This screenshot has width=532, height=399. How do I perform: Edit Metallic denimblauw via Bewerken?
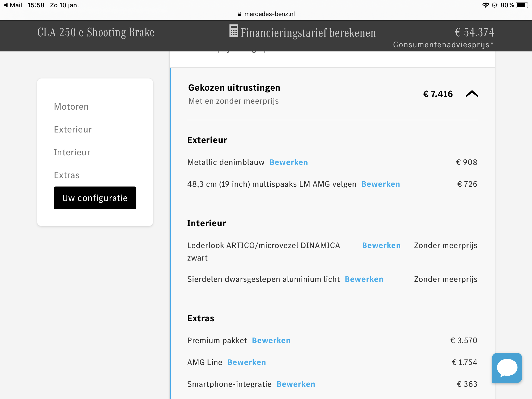pos(289,162)
